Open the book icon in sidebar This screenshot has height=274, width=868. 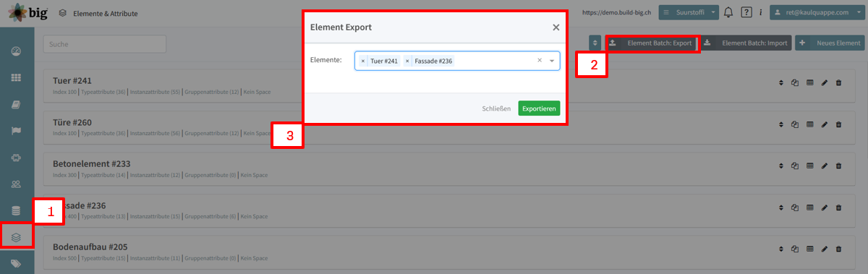click(16, 105)
